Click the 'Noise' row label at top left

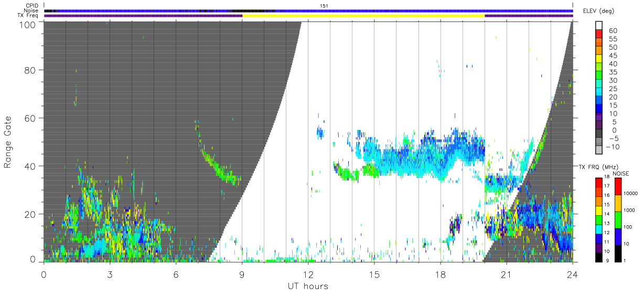tap(32, 10)
